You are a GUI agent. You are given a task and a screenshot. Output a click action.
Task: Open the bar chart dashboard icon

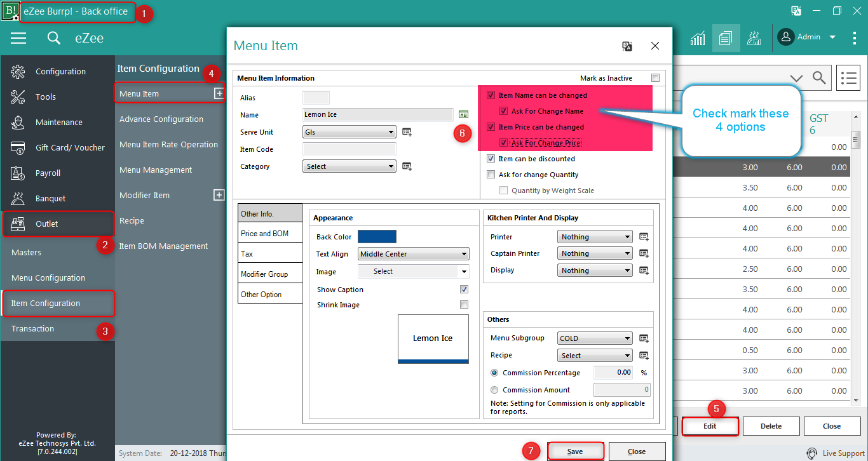(698, 38)
